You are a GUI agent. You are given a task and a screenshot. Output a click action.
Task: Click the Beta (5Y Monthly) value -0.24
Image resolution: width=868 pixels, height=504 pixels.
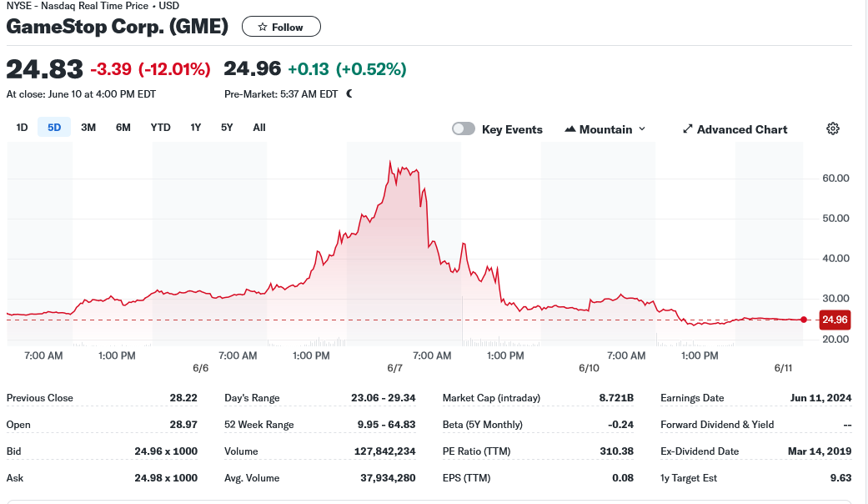point(620,424)
